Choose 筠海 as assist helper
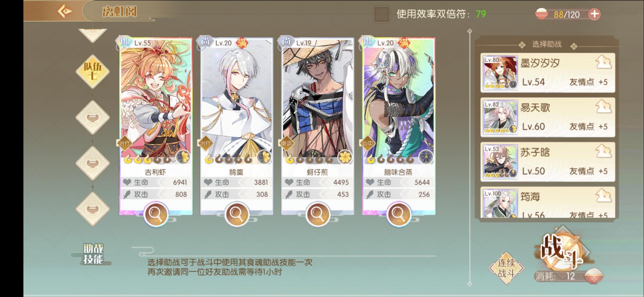This screenshot has width=644, height=297. click(x=548, y=202)
